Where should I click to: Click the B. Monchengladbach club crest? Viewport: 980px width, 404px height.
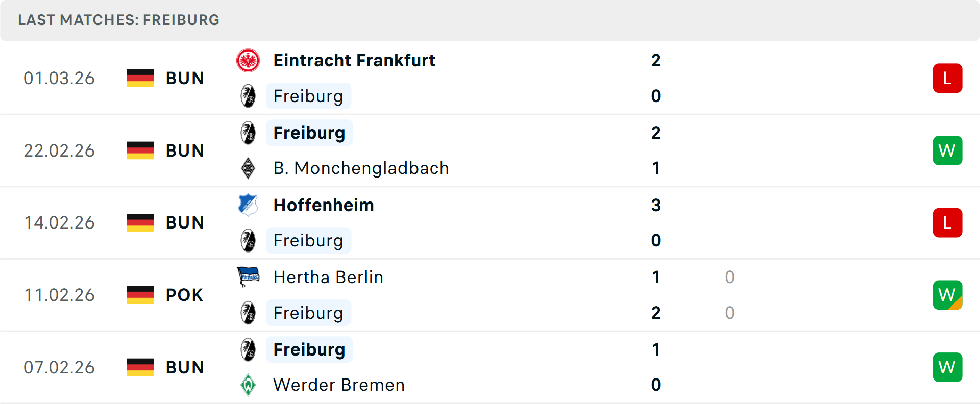click(248, 168)
